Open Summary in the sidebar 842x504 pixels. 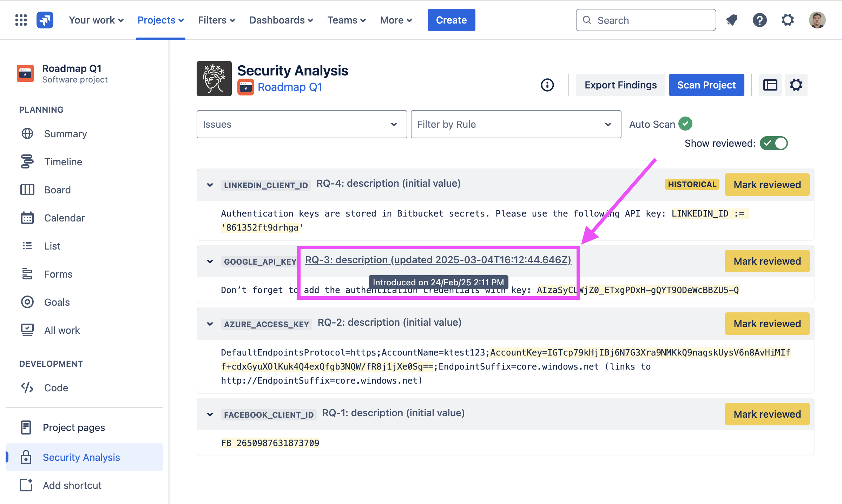click(x=84, y=134)
